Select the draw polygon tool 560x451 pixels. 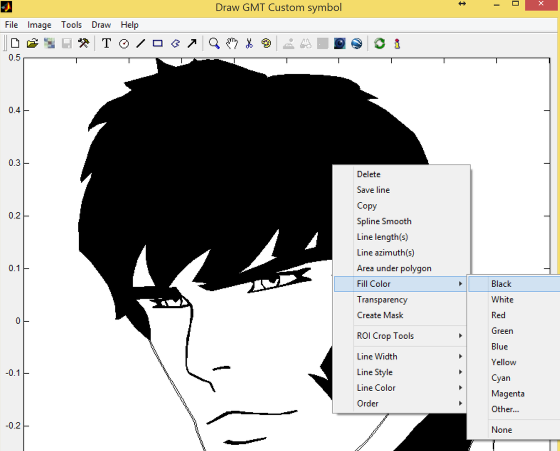pos(175,44)
